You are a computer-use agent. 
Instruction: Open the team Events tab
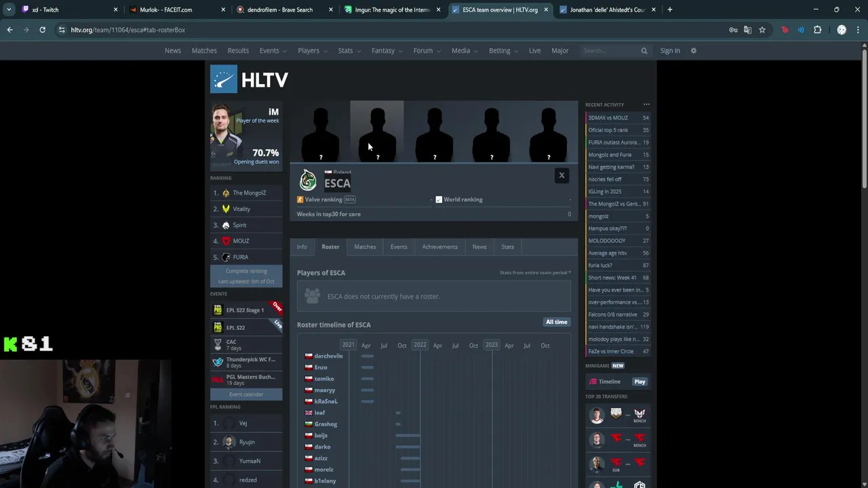(x=399, y=247)
